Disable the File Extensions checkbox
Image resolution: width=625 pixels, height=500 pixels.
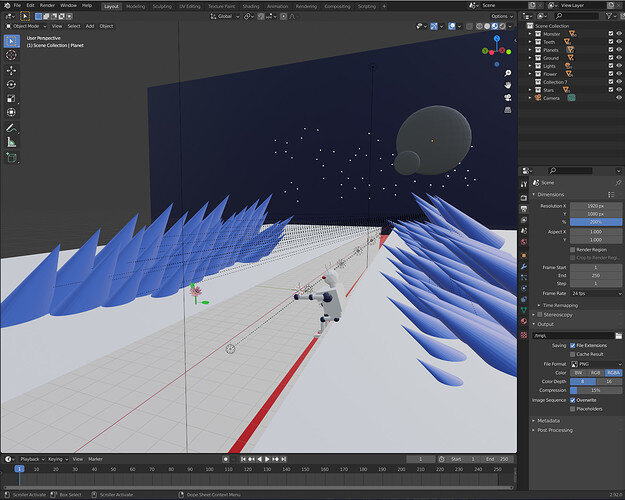point(573,345)
